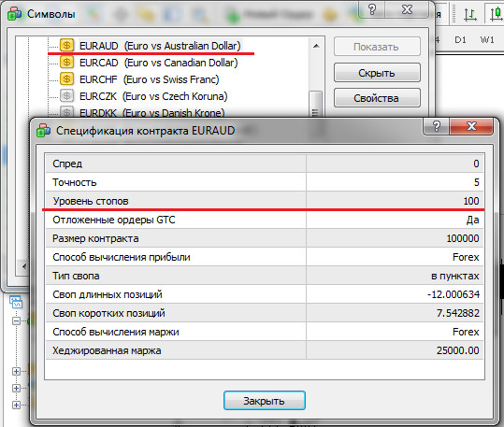
Task: Click the Отложенные ордеры GTC row
Action: 265,220
